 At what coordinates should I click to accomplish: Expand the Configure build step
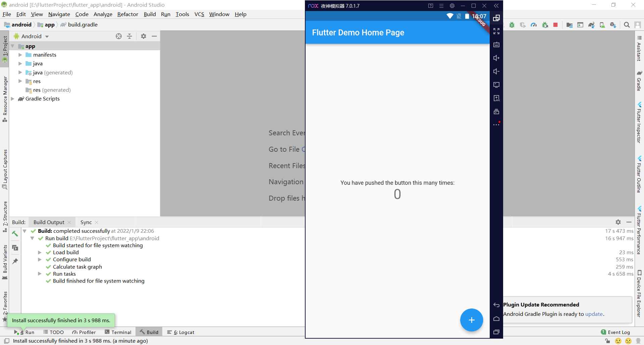pos(40,260)
